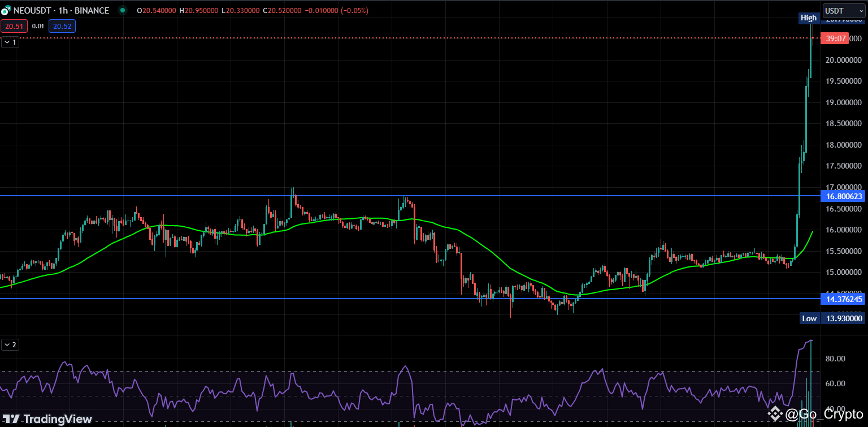Click the 15.500000 price axis tick

click(844, 251)
